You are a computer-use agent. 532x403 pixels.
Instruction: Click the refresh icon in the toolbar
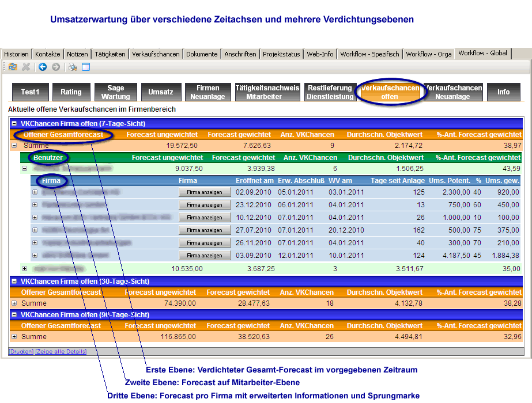pyautogui.click(x=13, y=67)
